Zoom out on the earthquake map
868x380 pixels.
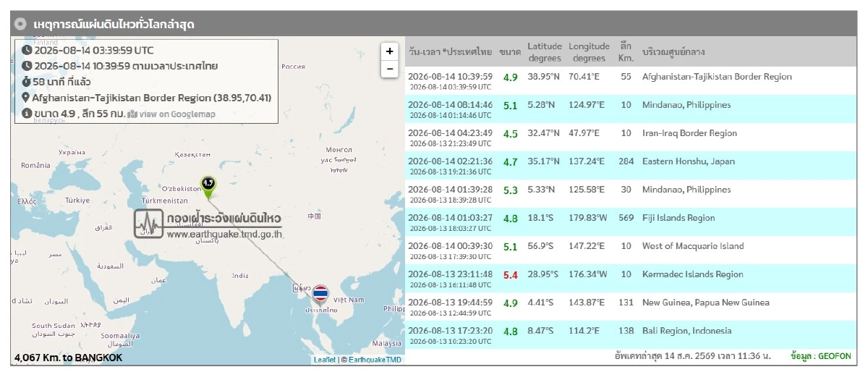(x=390, y=69)
